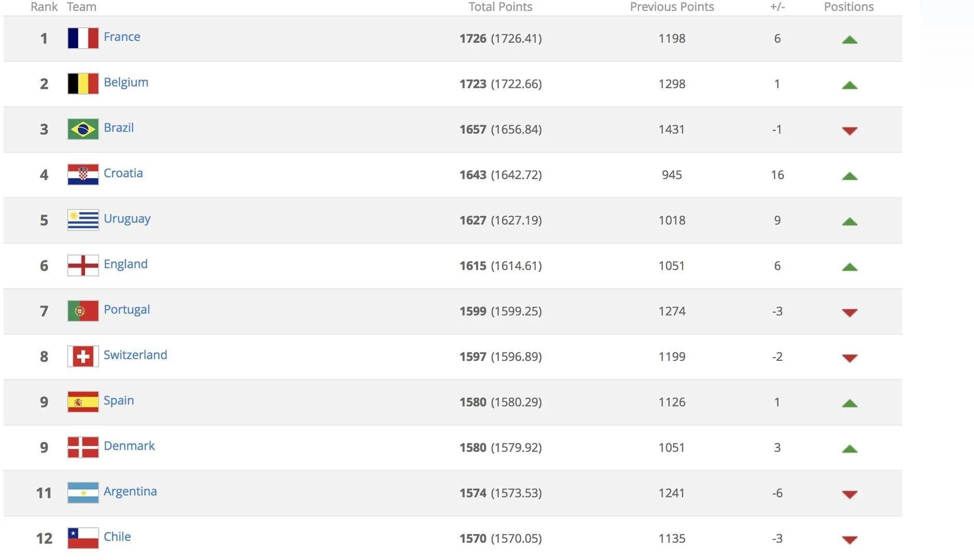
Task: Open the Portugal team link
Action: click(127, 310)
